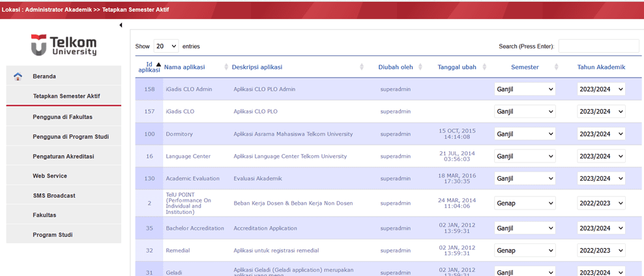This screenshot has height=276, width=644.
Task: Select Tetapkan Semester Aktif in sidebar
Action: pyautogui.click(x=64, y=97)
